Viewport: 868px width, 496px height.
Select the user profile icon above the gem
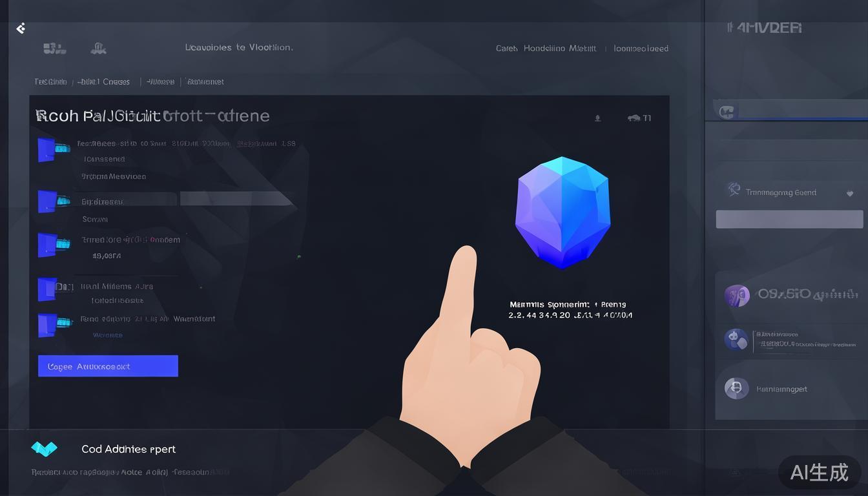point(597,118)
